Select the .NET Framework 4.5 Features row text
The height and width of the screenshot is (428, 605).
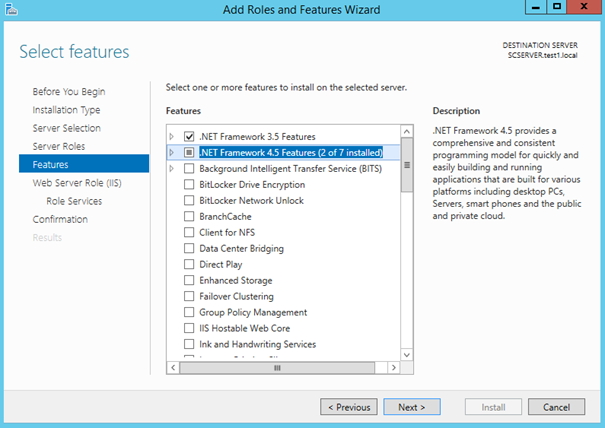[291, 152]
